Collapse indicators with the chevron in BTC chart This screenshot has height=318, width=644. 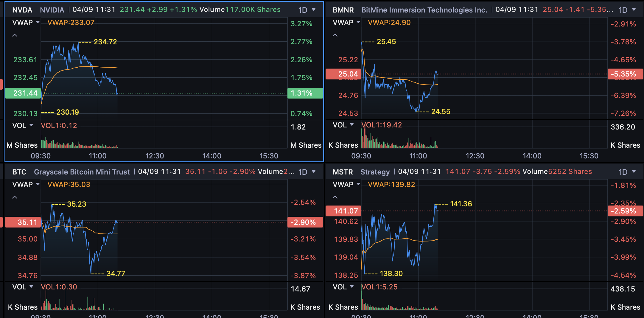pos(15,197)
